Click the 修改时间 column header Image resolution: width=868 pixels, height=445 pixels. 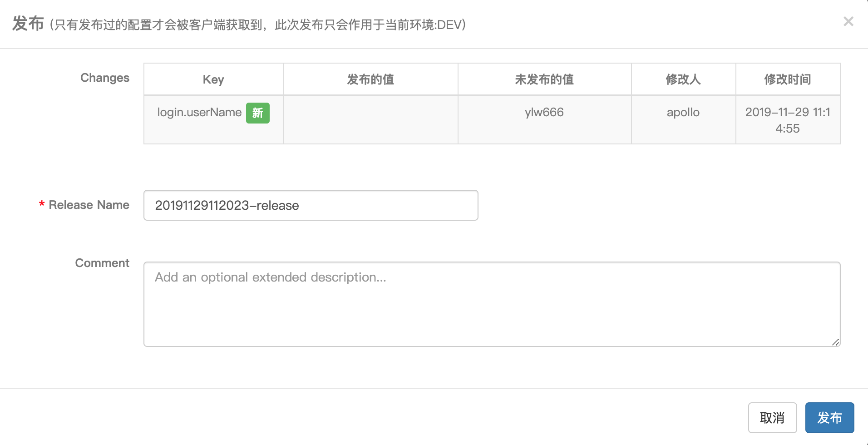click(x=788, y=79)
